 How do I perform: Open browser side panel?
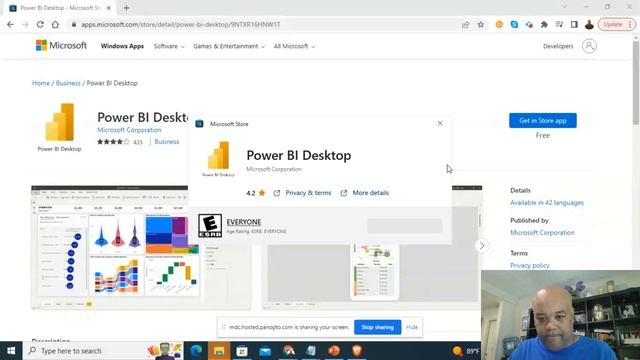574,24
